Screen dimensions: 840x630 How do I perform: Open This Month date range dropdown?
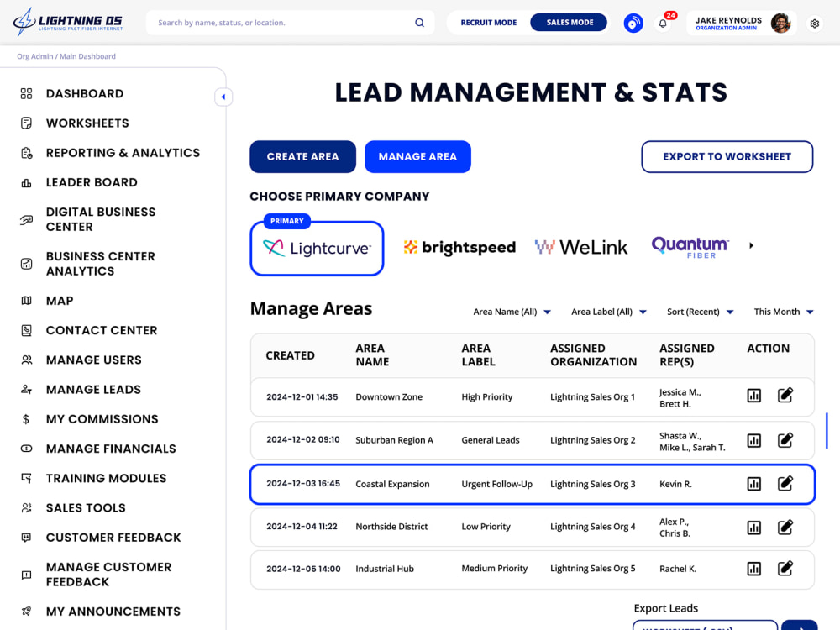pos(783,312)
